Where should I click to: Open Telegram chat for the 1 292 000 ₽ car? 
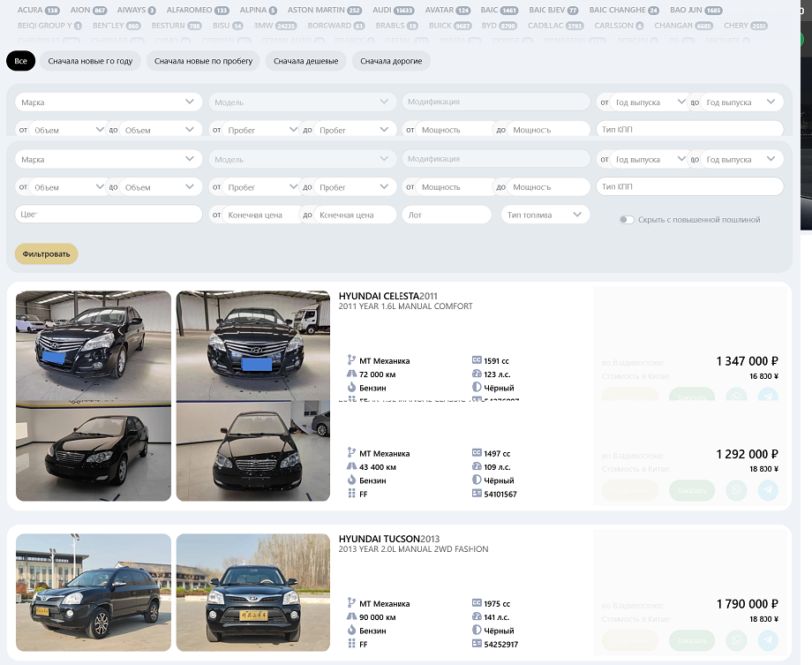click(768, 490)
